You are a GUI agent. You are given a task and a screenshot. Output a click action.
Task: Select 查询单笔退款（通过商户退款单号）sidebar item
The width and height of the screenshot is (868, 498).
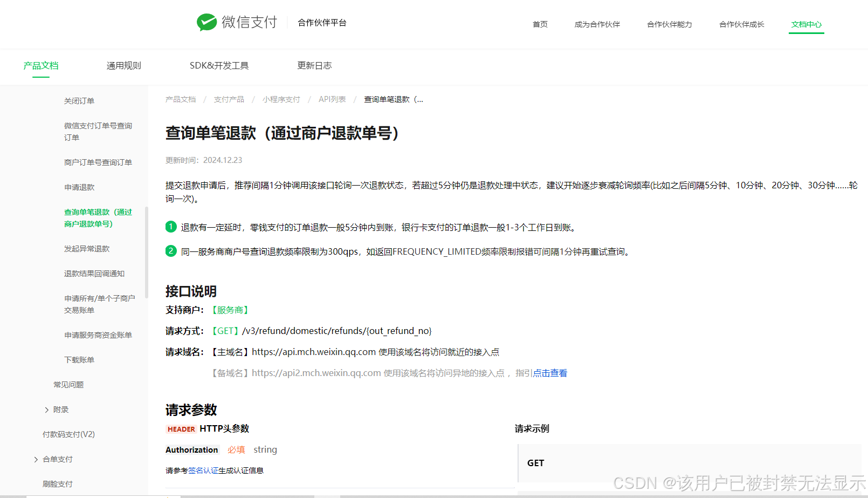coord(98,218)
